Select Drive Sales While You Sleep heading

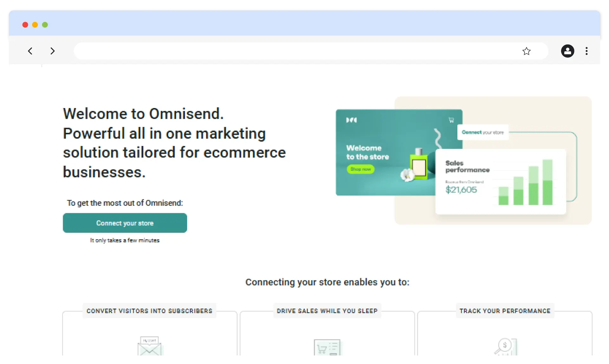(x=327, y=311)
